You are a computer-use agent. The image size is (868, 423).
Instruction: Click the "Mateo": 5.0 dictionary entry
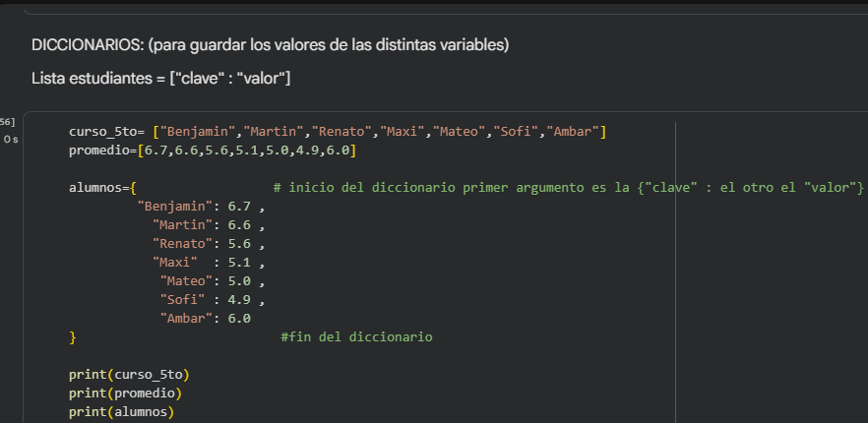coord(213,281)
